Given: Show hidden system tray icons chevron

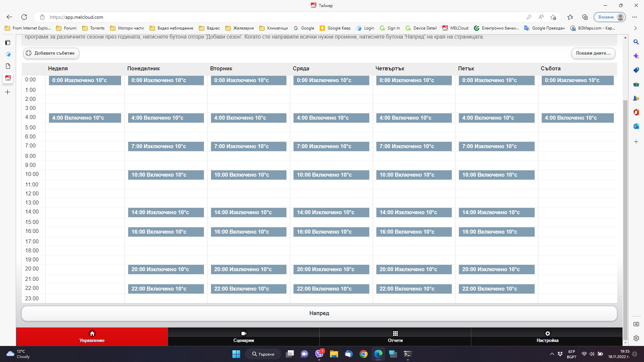Looking at the screenshot, I should click(552, 354).
